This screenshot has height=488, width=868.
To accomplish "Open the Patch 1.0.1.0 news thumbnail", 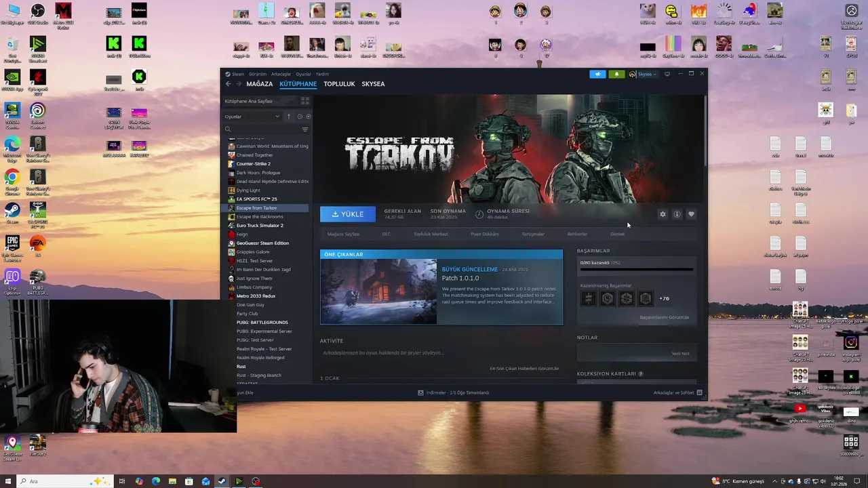I will coord(378,291).
